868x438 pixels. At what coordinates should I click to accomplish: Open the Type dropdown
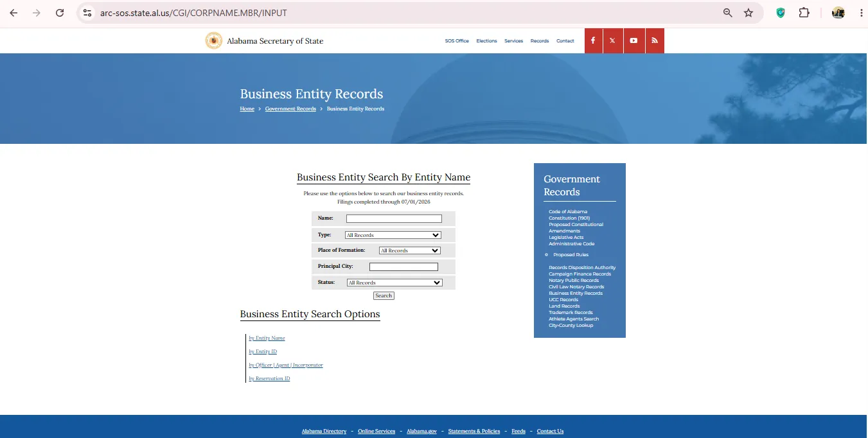pos(393,235)
